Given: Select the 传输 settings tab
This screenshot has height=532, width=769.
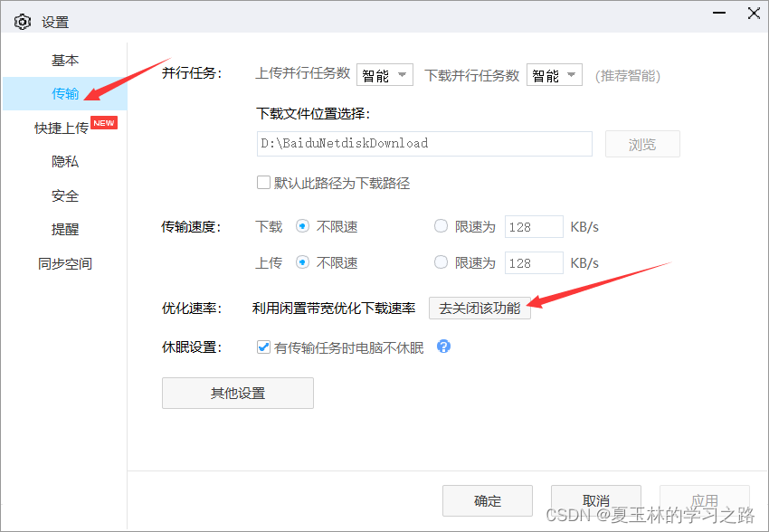Looking at the screenshot, I should (65, 94).
